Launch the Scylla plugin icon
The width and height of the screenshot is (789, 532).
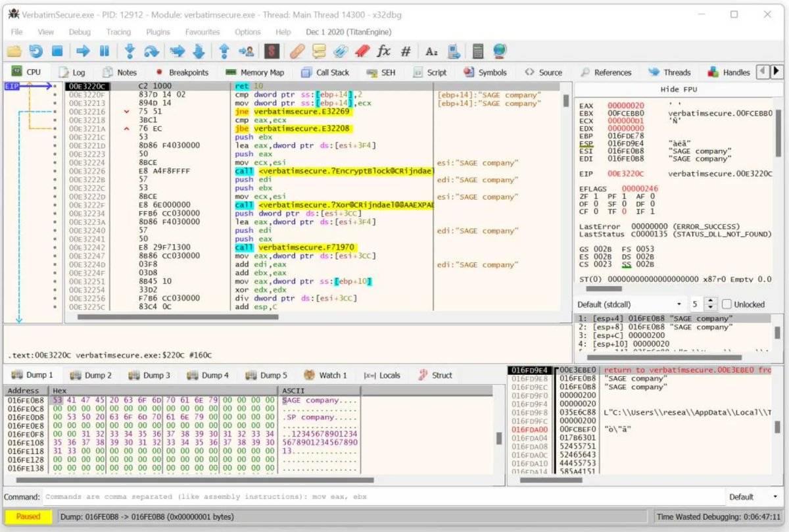click(x=270, y=51)
